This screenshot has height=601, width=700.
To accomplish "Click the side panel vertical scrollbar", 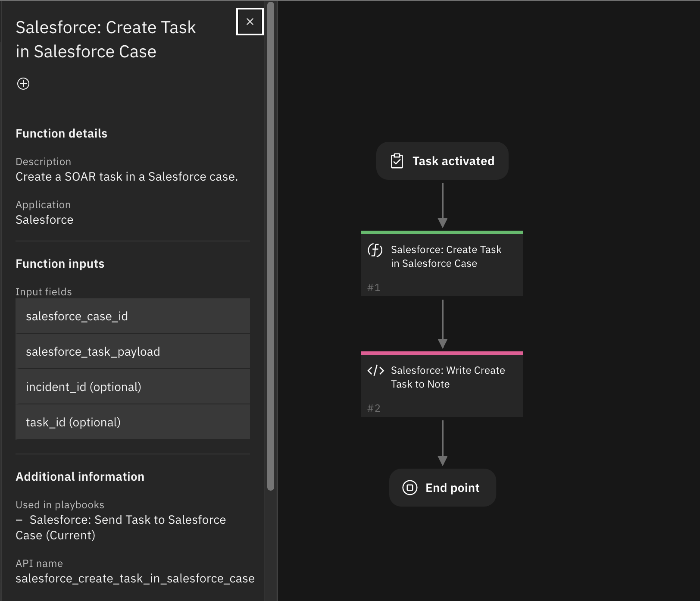I will (271, 246).
